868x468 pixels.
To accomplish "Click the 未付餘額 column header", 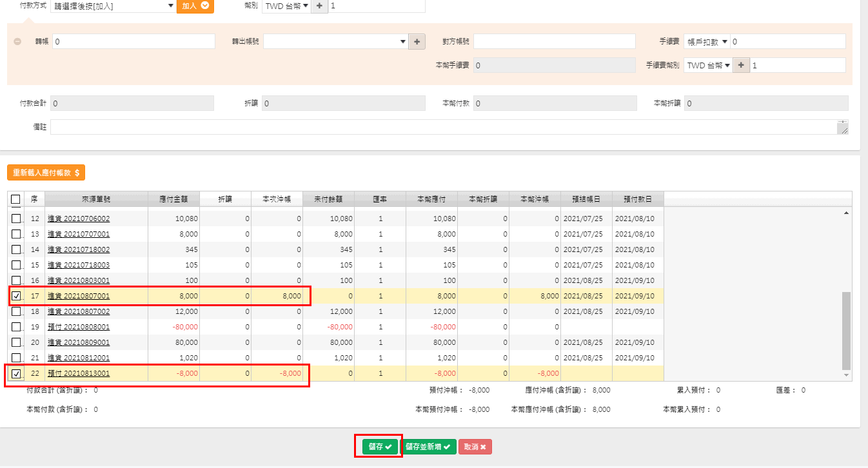I will [x=328, y=199].
